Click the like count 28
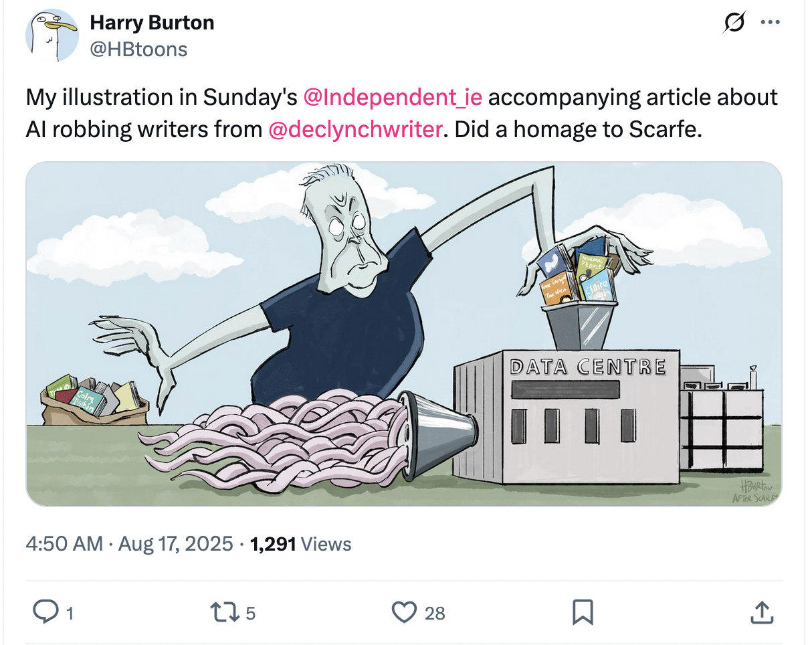The height and width of the screenshot is (645, 812). 435,613
